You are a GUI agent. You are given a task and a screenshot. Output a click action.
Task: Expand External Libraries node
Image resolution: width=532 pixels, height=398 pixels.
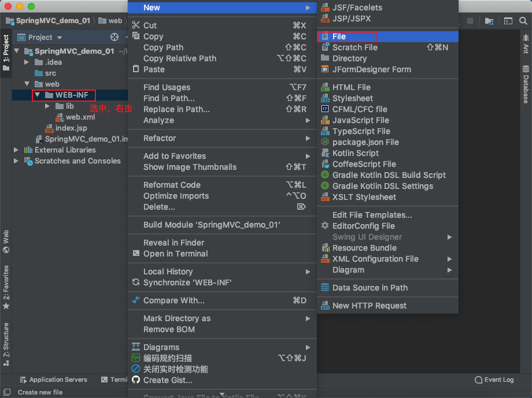point(16,150)
